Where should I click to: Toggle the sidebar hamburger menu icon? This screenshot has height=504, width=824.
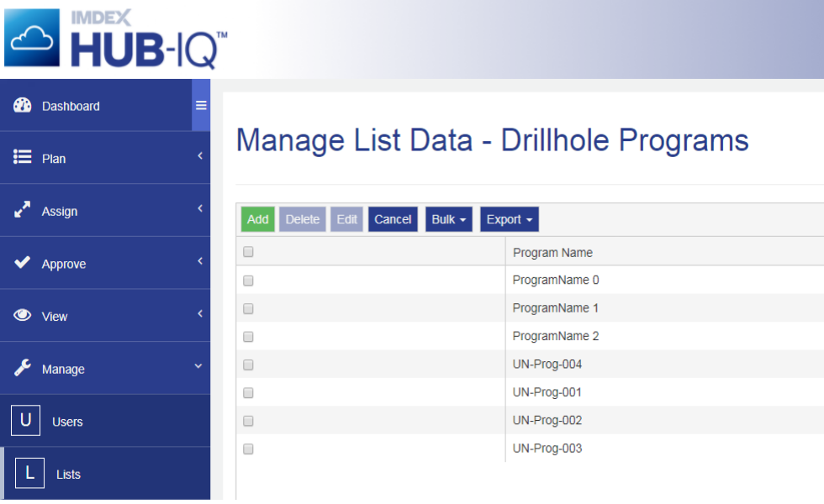coord(201,106)
